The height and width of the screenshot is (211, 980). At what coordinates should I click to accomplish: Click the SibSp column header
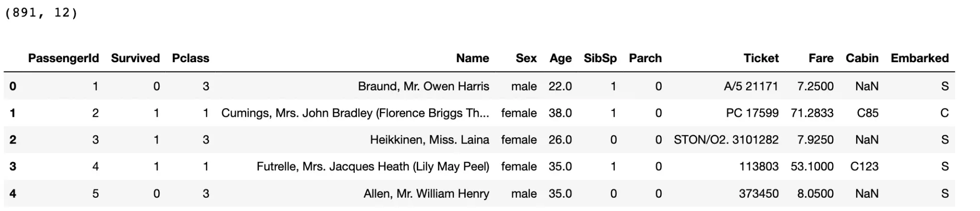(x=600, y=58)
